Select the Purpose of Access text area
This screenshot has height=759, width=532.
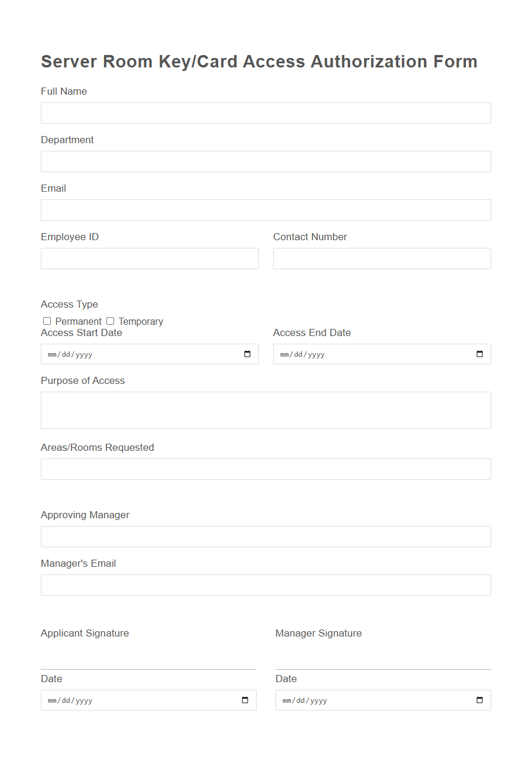tap(265, 409)
